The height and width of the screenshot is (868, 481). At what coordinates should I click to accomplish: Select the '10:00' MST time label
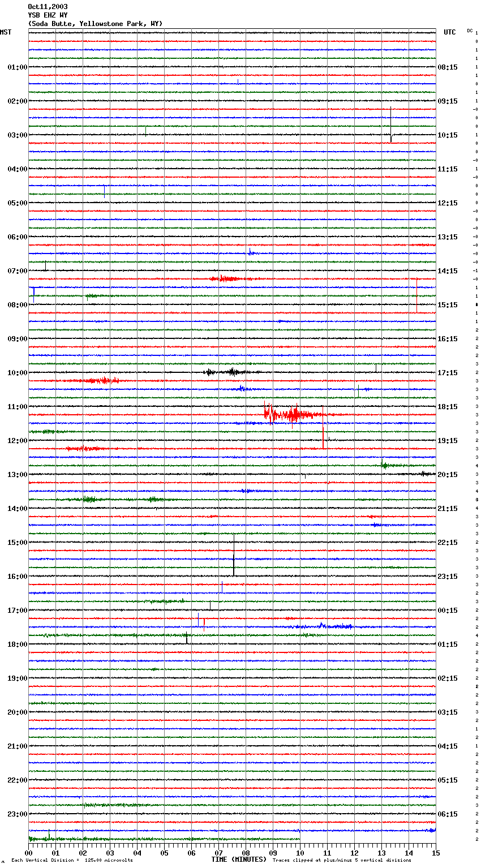pos(18,373)
